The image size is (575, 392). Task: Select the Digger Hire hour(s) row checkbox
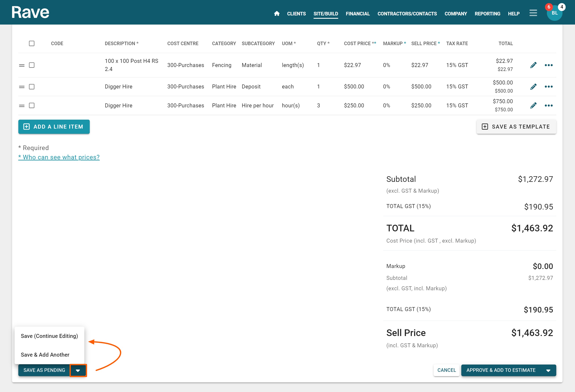coord(32,105)
